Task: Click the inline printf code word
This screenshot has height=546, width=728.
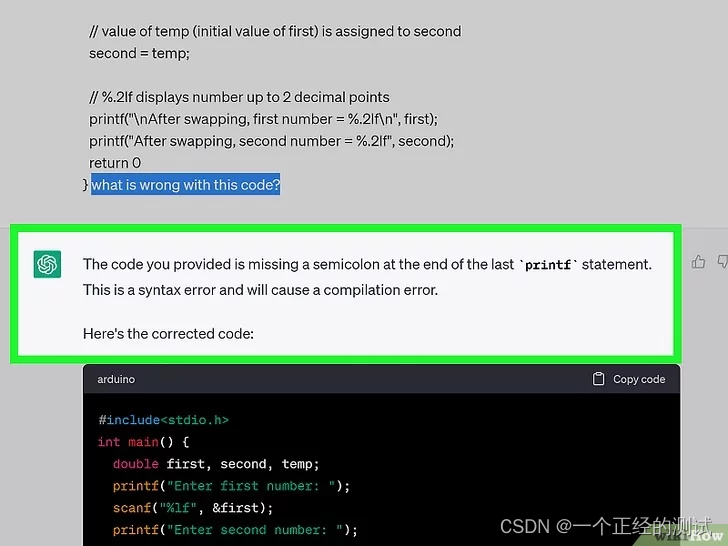Action: (547, 265)
